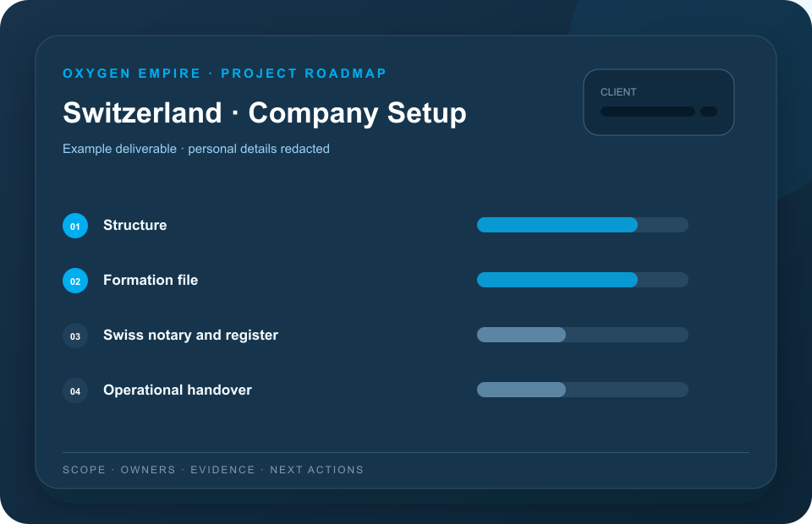Click the Formation file progress bar
The height and width of the screenshot is (524, 812).
click(583, 280)
